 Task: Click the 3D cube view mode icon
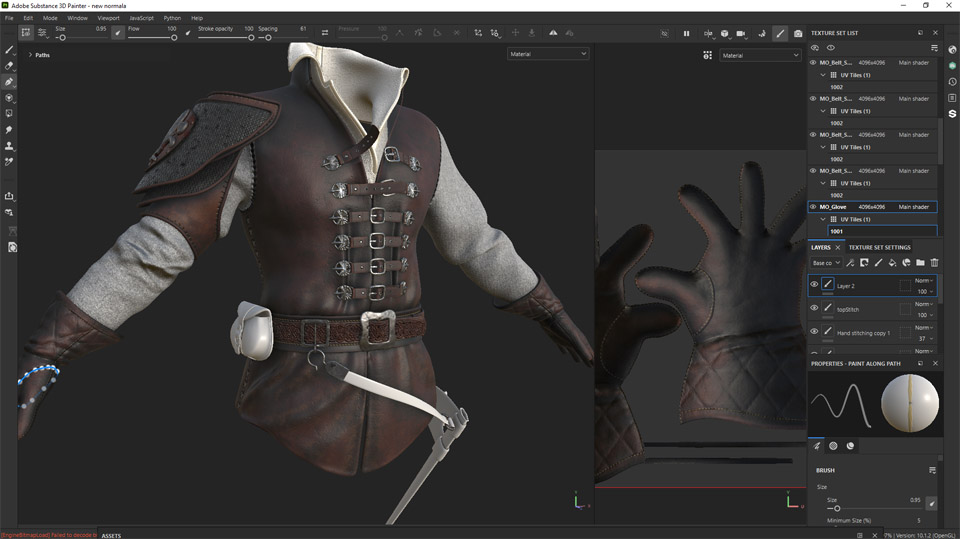click(725, 33)
